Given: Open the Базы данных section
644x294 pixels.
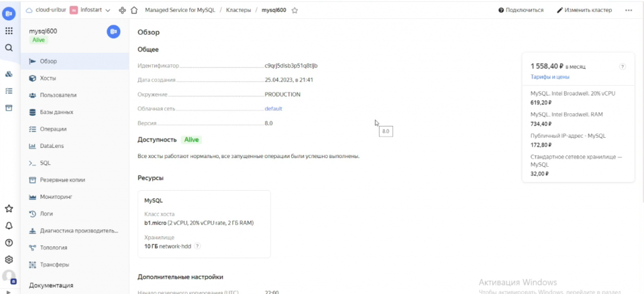Looking at the screenshot, I should [x=75, y=112].
